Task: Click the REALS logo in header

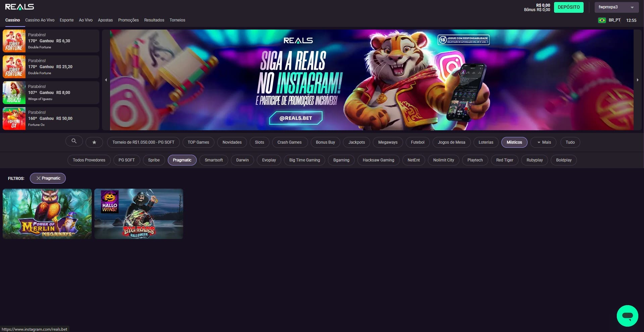Action: pos(19,7)
